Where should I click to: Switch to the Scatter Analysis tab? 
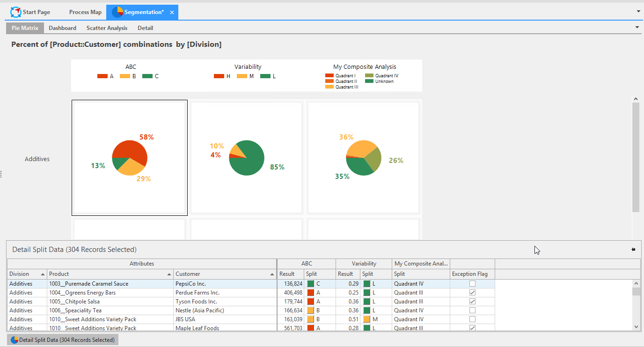pyautogui.click(x=107, y=28)
